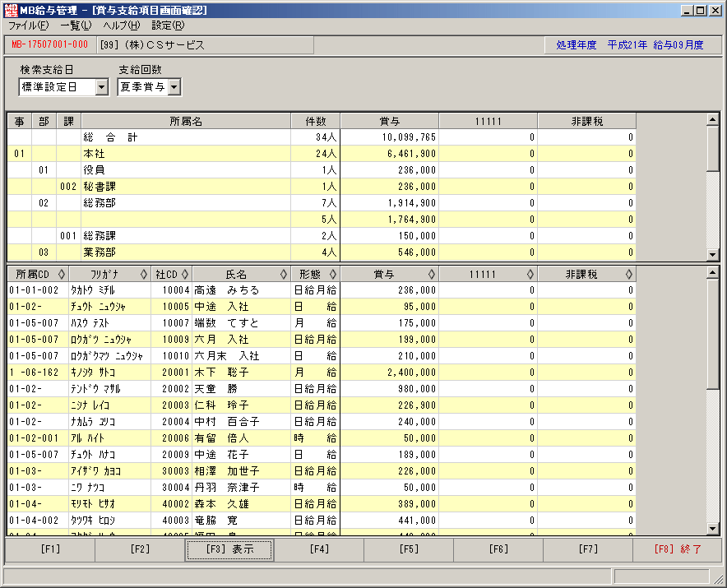Select employee row 高遠 みちる
Image resolution: width=727 pixels, height=588 pixels.
[x=322, y=290]
